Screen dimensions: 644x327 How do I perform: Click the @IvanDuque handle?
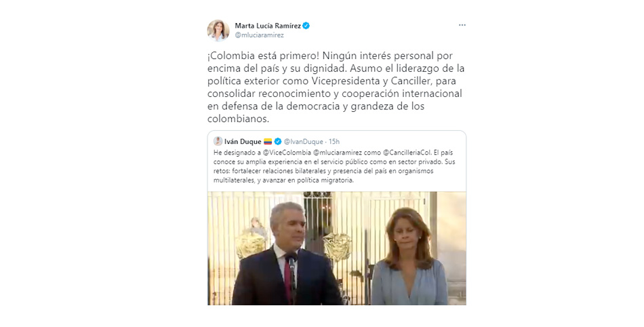(x=304, y=142)
